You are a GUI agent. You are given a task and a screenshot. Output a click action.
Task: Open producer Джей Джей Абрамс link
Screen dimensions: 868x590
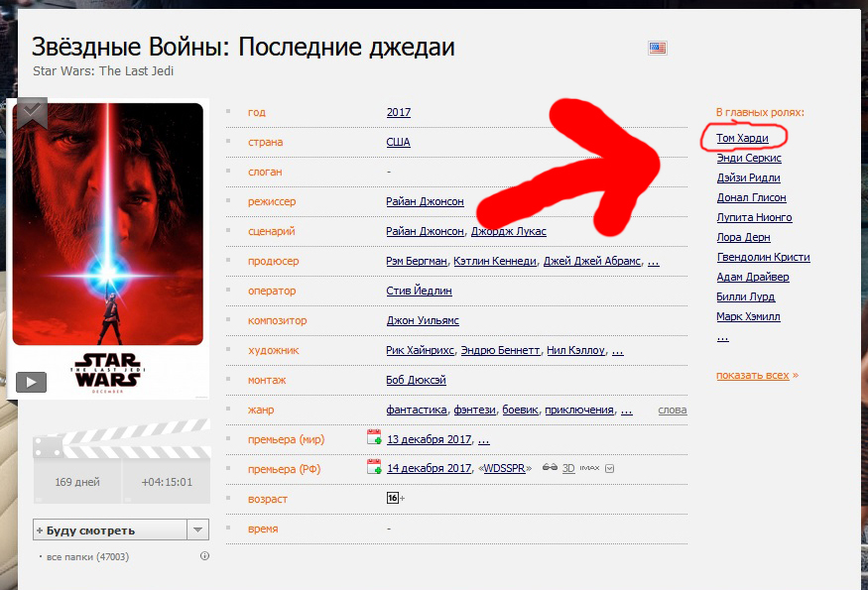click(592, 261)
